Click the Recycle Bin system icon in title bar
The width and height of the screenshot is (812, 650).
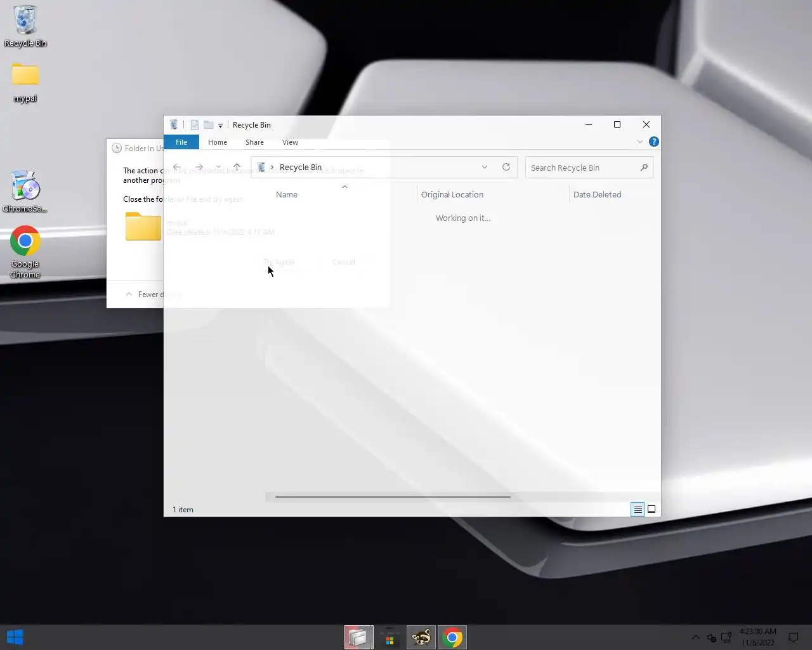point(174,124)
